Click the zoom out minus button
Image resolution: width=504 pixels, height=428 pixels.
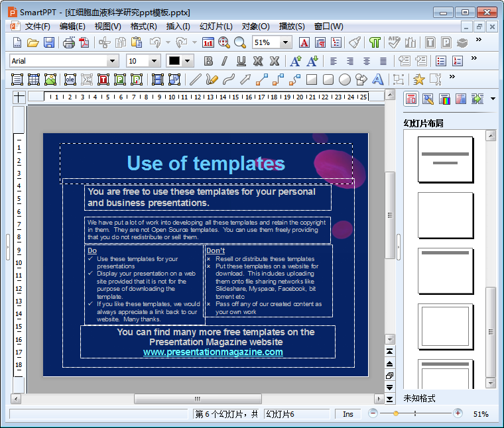click(x=373, y=413)
